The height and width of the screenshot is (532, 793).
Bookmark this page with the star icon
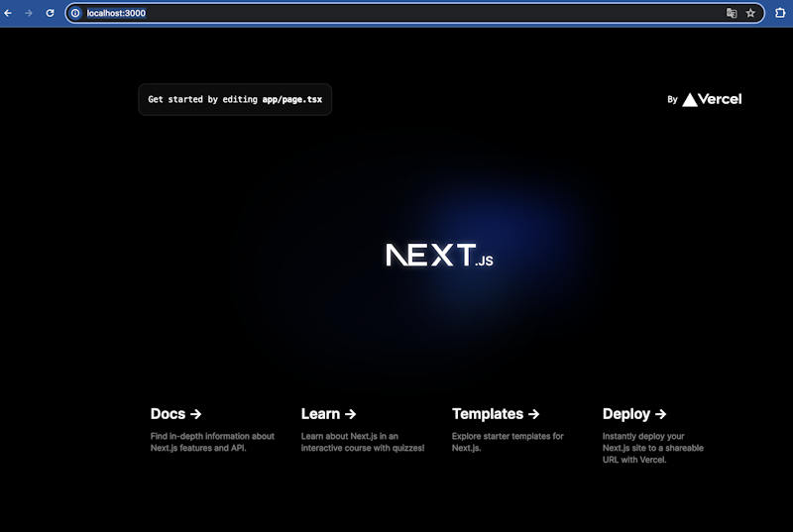(x=750, y=13)
